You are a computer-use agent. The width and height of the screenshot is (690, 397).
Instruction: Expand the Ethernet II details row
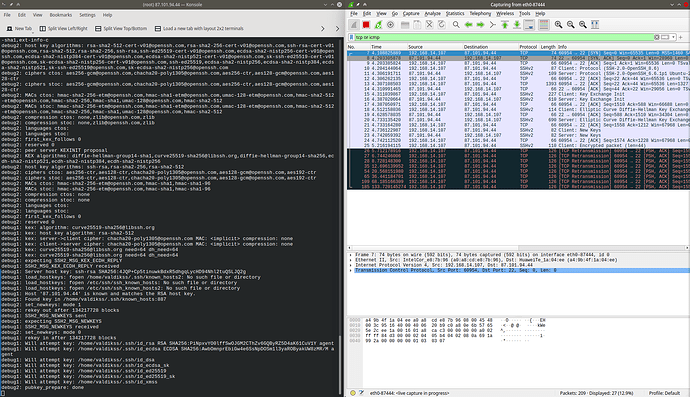[x=351, y=260]
